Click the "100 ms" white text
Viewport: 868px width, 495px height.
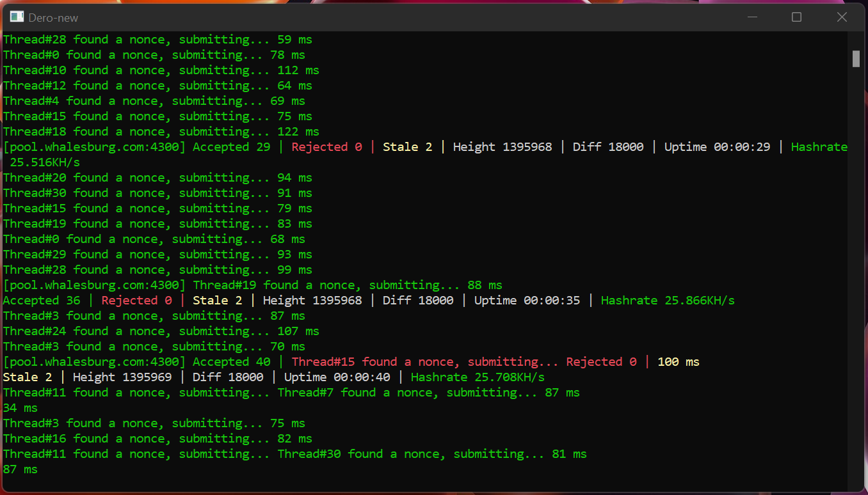(x=679, y=362)
